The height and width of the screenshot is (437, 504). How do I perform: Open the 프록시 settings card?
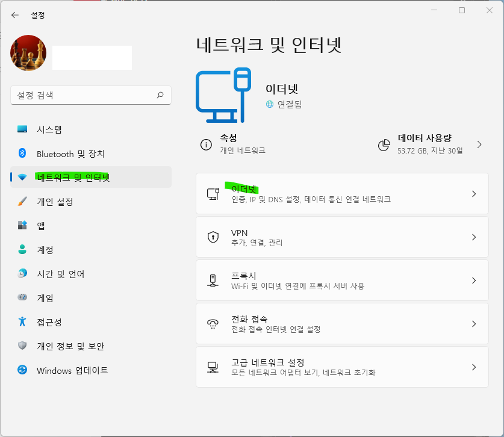point(342,280)
